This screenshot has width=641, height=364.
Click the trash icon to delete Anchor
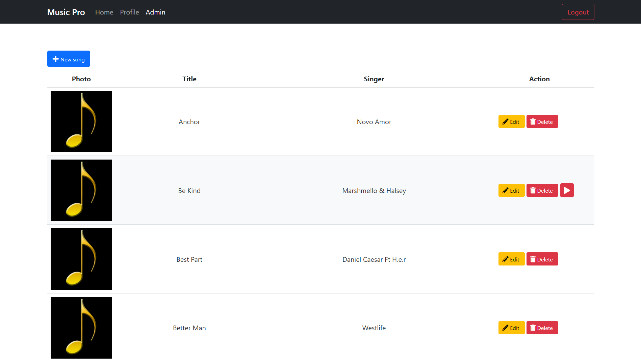click(534, 121)
